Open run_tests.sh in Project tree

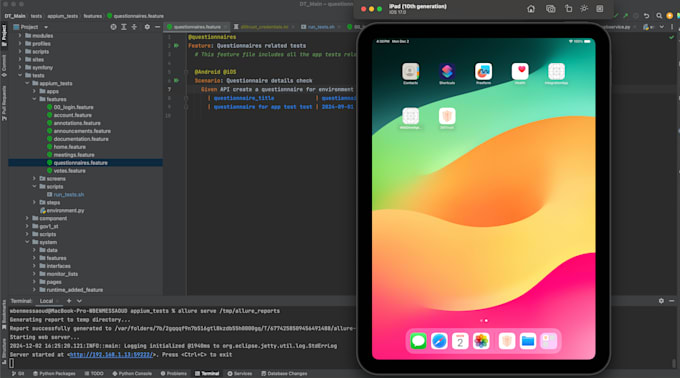69,194
